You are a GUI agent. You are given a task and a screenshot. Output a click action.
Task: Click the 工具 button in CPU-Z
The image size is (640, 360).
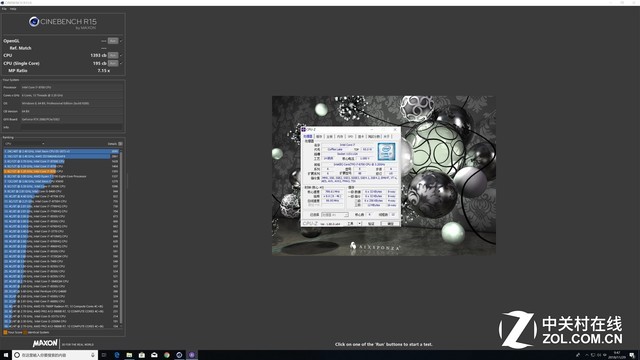pyautogui.click(x=351, y=224)
